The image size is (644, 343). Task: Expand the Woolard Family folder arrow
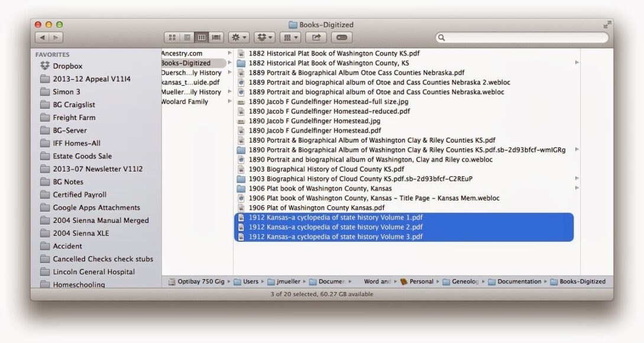[229, 102]
